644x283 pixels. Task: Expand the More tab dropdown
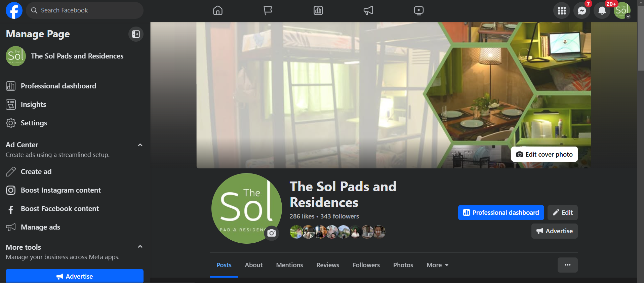437,265
